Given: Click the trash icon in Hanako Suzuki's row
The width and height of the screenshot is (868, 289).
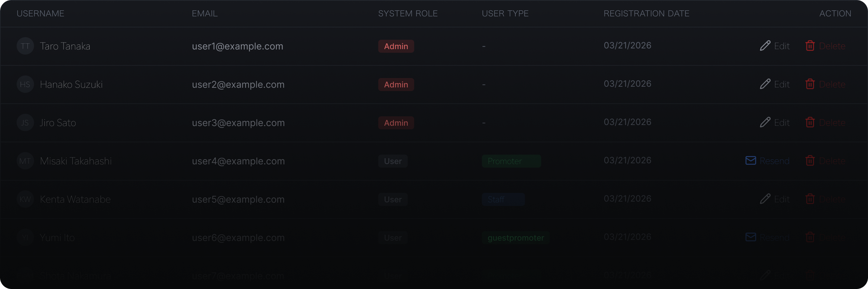Looking at the screenshot, I should (x=810, y=84).
